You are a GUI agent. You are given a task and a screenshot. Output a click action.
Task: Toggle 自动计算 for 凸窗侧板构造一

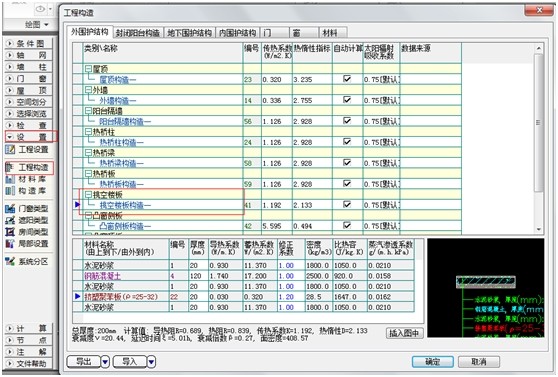(x=347, y=225)
